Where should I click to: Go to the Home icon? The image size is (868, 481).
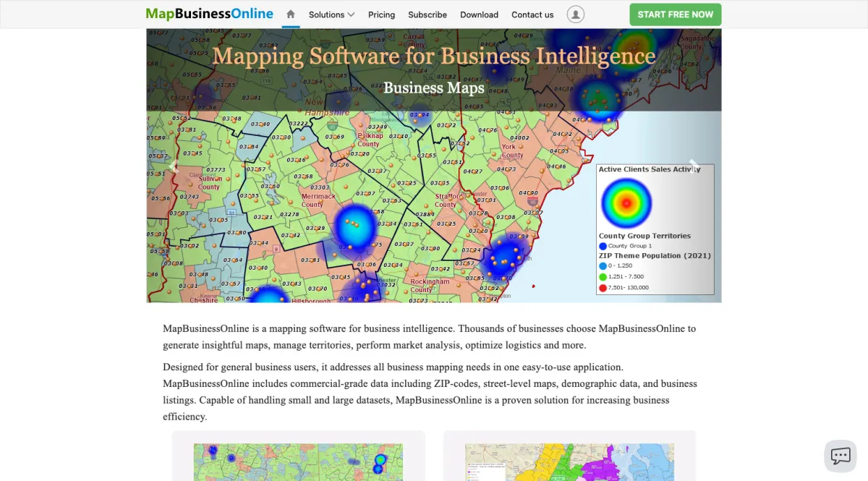click(291, 14)
